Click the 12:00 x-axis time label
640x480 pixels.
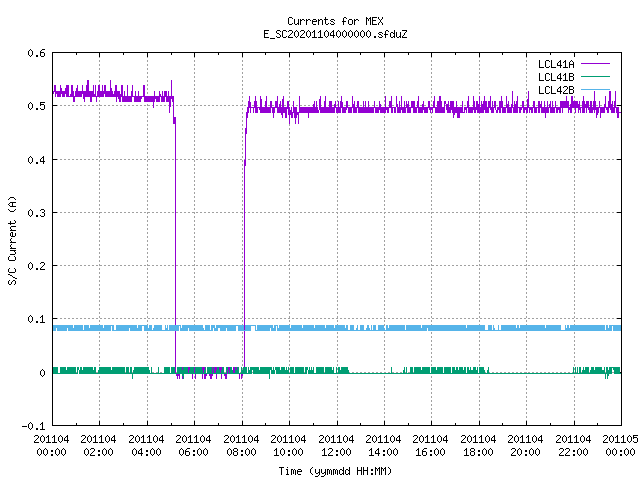point(336,452)
